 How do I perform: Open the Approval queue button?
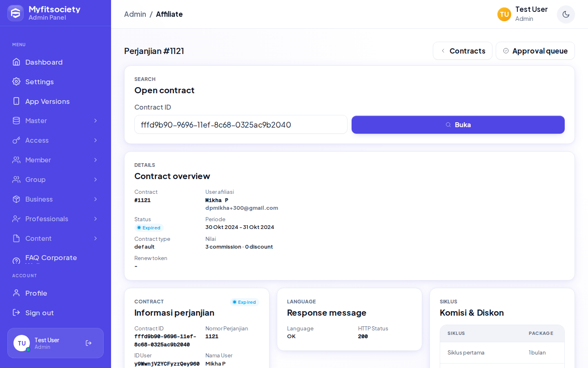535,51
